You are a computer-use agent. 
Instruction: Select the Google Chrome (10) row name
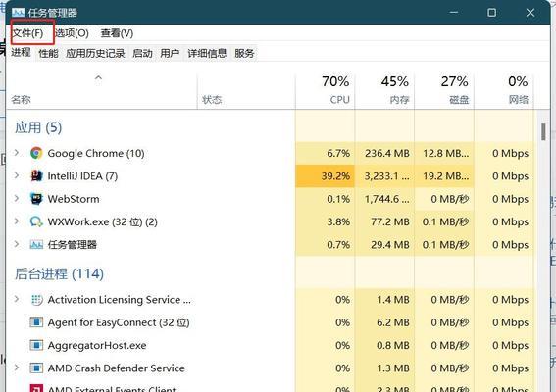tap(96, 154)
